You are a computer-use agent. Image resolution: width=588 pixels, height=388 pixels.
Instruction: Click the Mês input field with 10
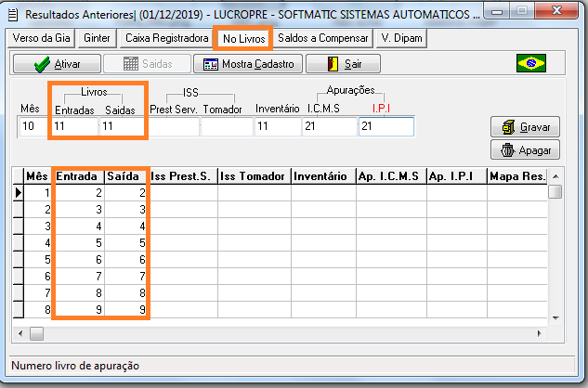[x=33, y=126]
